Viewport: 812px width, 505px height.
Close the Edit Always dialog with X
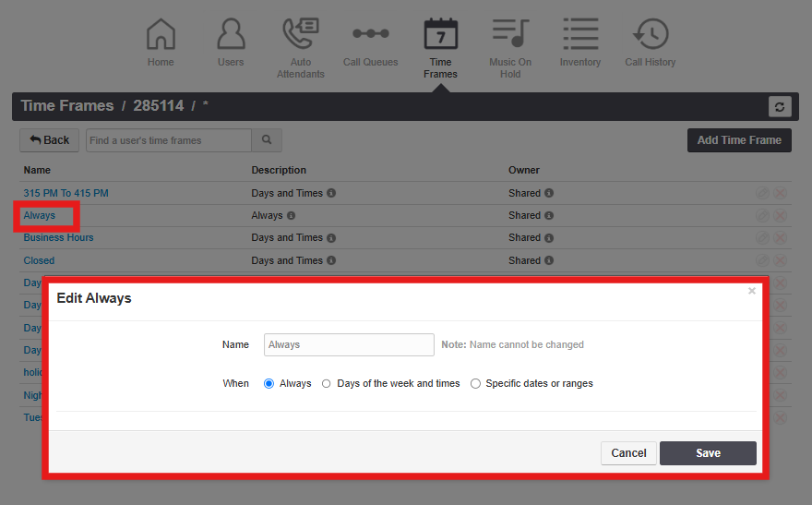coord(751,291)
